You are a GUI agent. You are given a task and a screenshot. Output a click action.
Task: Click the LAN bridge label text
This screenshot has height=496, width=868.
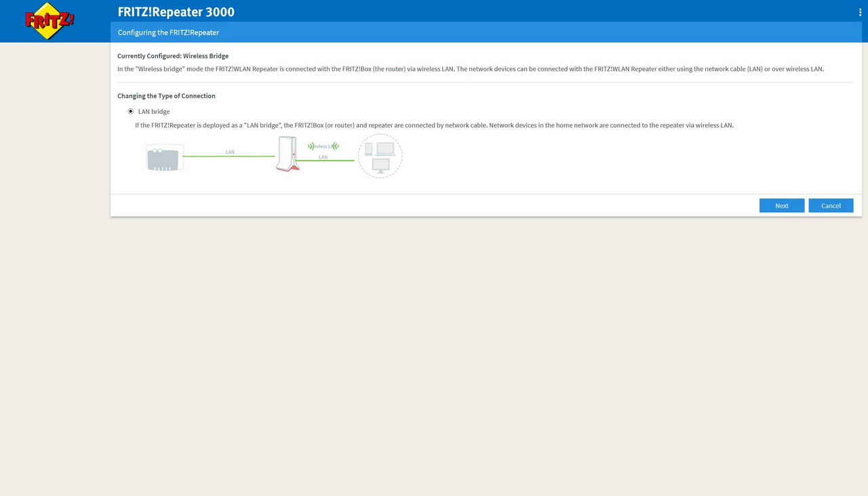click(x=154, y=111)
